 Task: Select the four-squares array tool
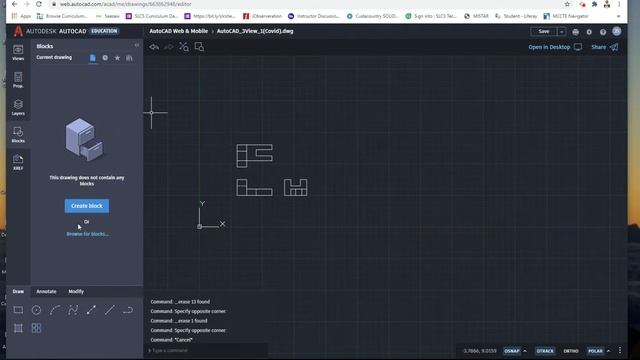(x=36, y=328)
